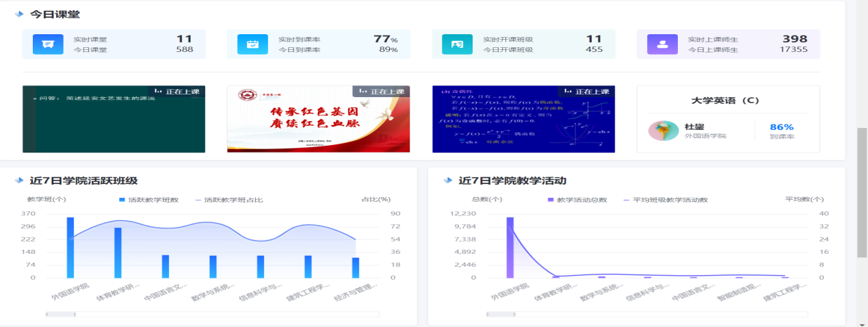The height and width of the screenshot is (327, 868).
Task: Toggle the 活跃教学班数 legend series
Action: 148,200
